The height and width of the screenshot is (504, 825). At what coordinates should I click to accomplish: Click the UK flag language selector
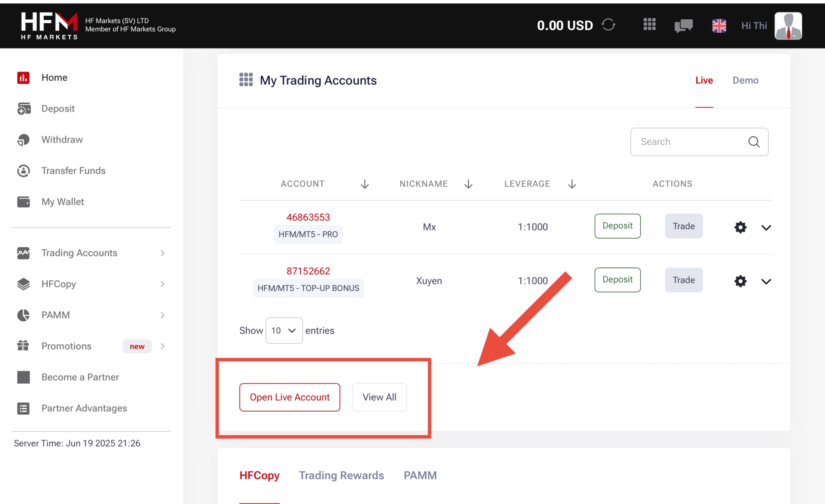(x=719, y=26)
